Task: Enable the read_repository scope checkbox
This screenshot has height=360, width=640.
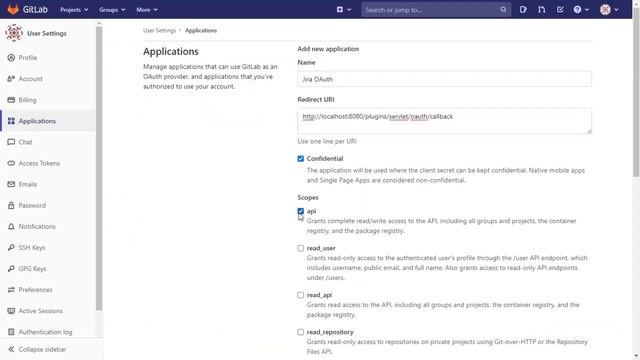Action: [x=301, y=332]
